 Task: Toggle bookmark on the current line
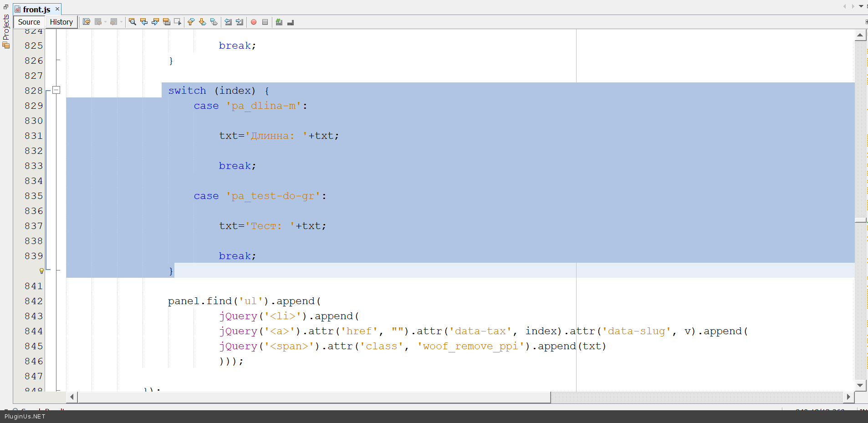(214, 22)
